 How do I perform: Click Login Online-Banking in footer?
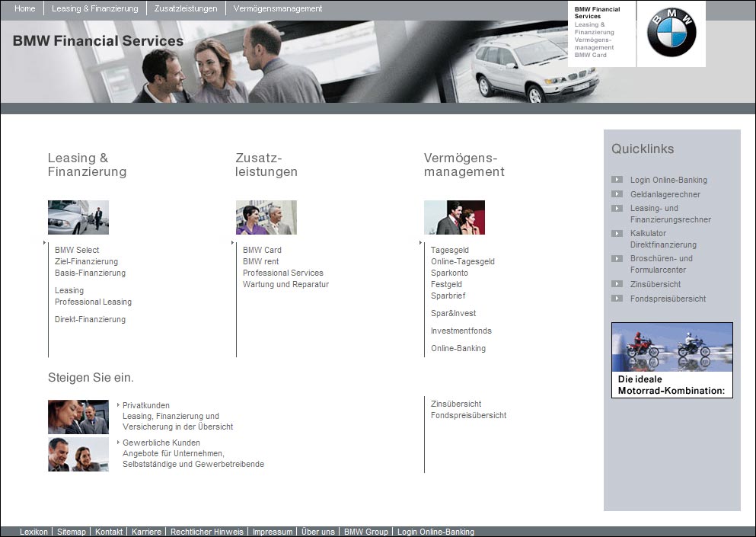435,532
